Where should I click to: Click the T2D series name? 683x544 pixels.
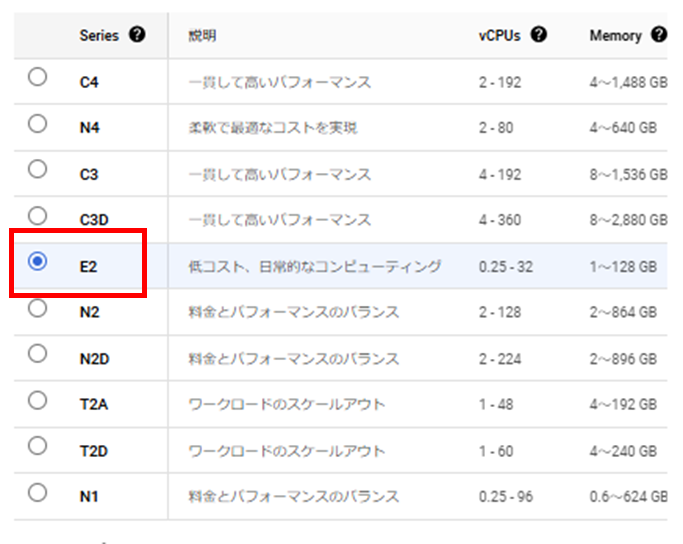point(94,451)
